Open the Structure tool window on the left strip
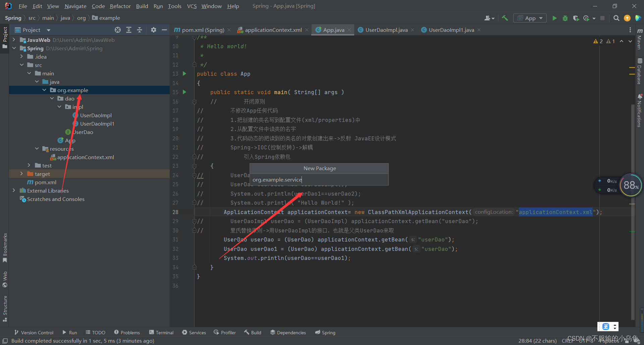Image resolution: width=644 pixels, height=345 pixels. pos(5,308)
